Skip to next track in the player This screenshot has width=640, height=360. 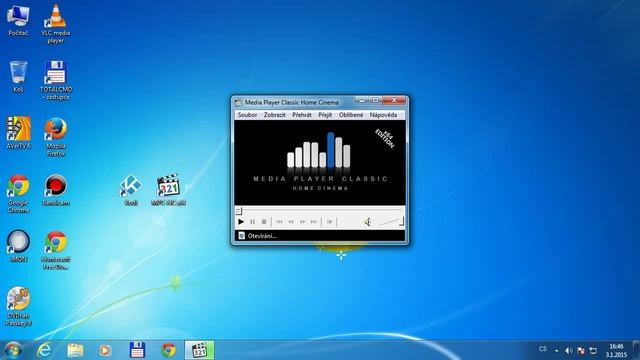(x=314, y=222)
